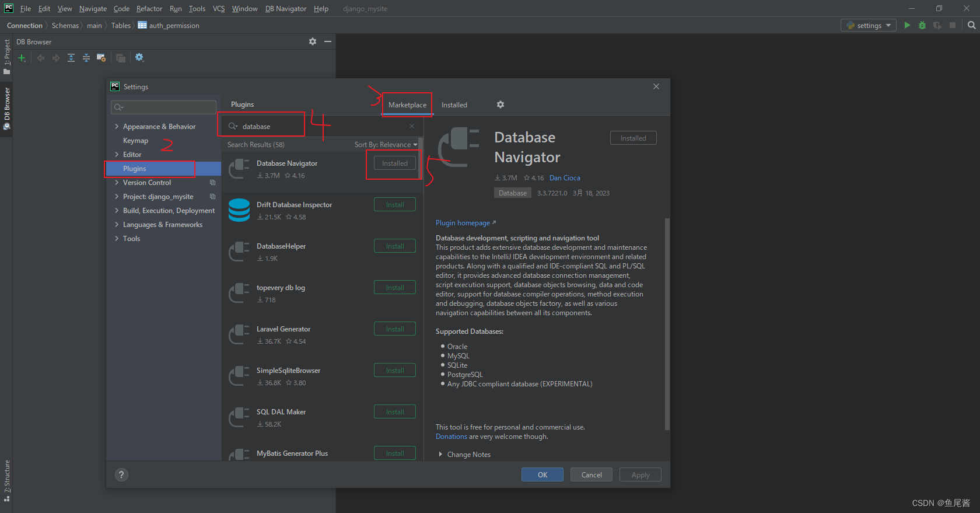Open the Tools menu in menu bar
The image size is (980, 513).
tap(197, 9)
